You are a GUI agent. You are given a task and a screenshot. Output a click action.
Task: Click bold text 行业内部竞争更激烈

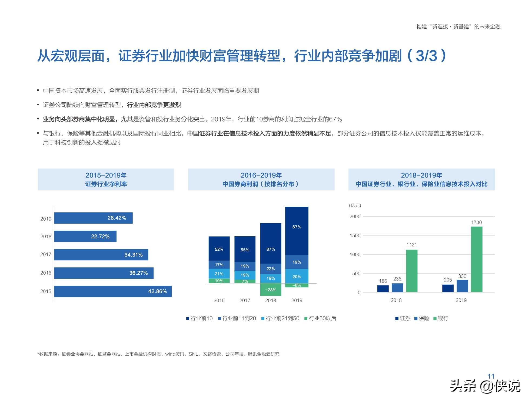(x=154, y=105)
